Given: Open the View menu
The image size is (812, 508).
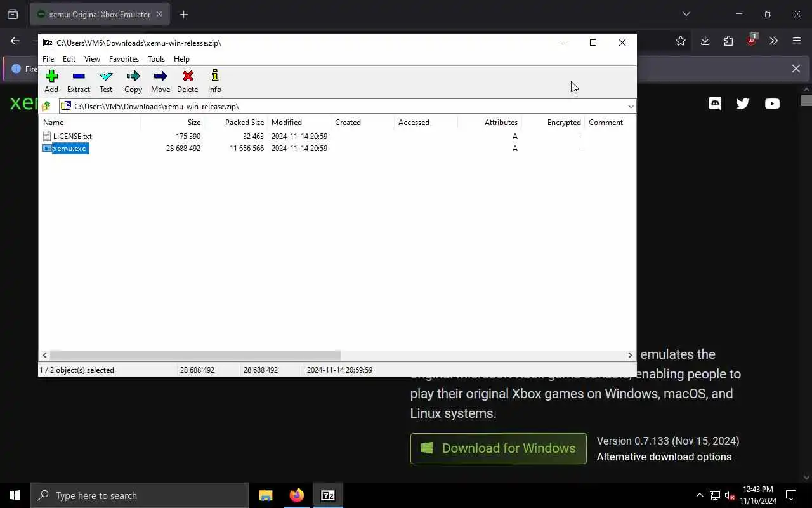Looking at the screenshot, I should 92,58.
